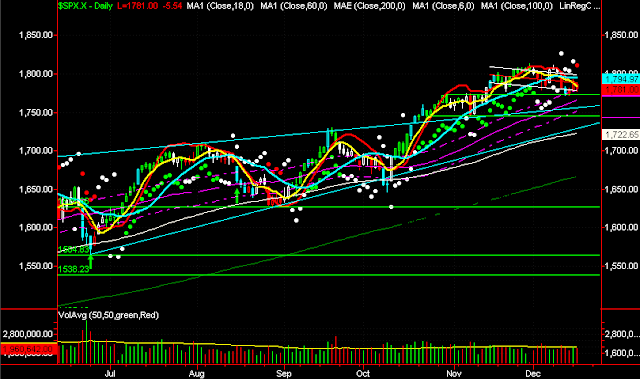Click 1,650.00 on the right price axis
The image size is (640, 379).
[622, 189]
